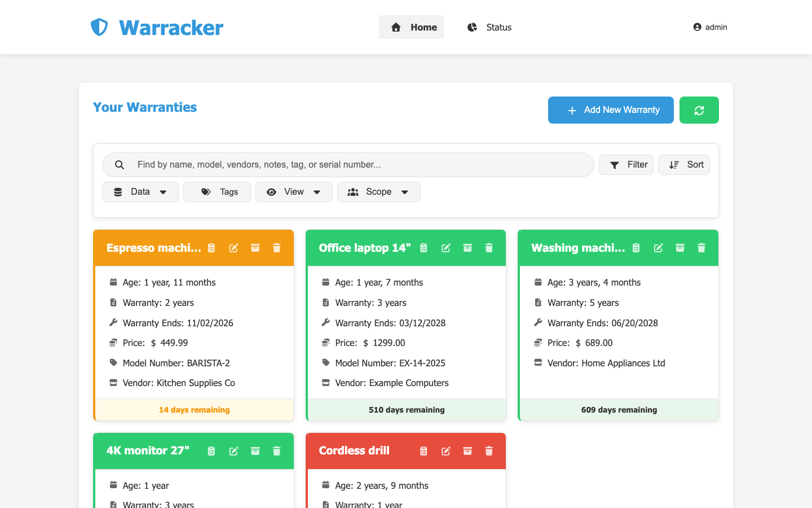The width and height of the screenshot is (812, 508).
Task: Open notes icon on Office laptop 14" card
Action: pos(424,248)
